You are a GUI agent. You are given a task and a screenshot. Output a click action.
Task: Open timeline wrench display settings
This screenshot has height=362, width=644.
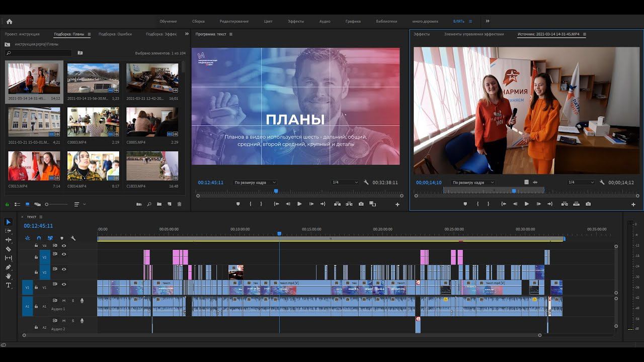click(73, 238)
